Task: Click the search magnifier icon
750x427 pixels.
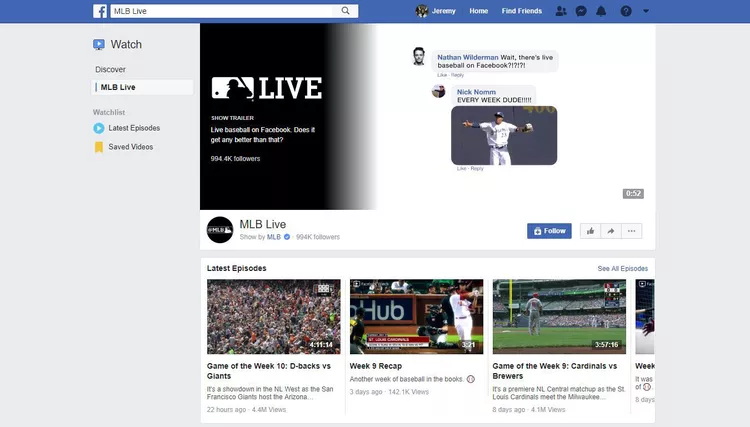Action: [345, 11]
